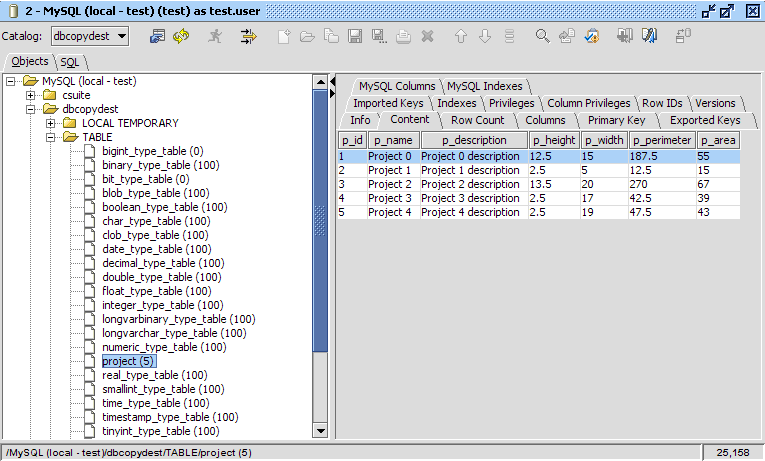Collapse the TABLE folder node
This screenshot has height=461, width=765.
pos(51,137)
